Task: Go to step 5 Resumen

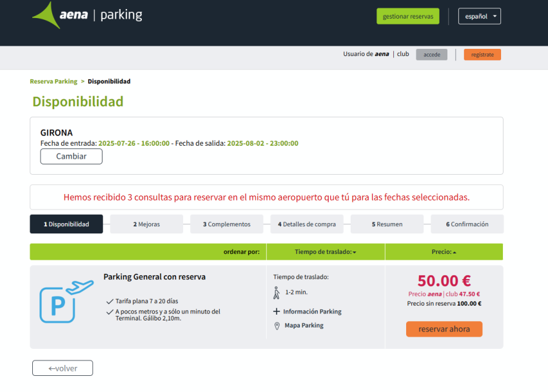Action: click(387, 224)
